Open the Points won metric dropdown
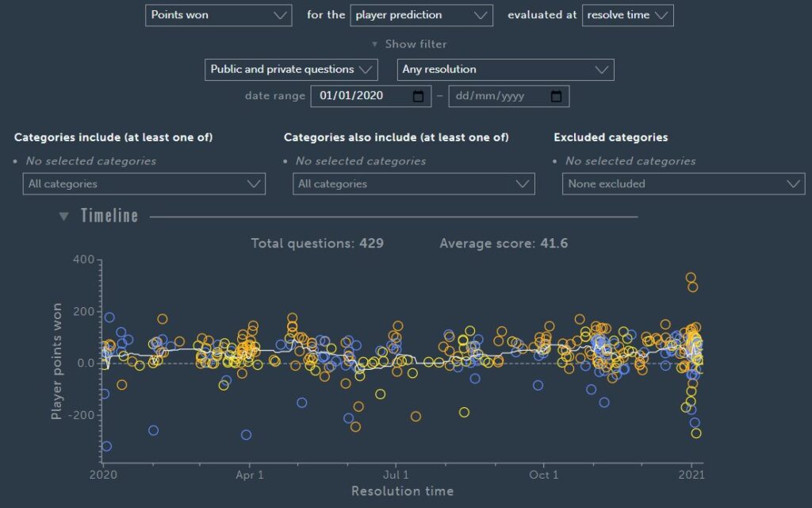 (219, 16)
